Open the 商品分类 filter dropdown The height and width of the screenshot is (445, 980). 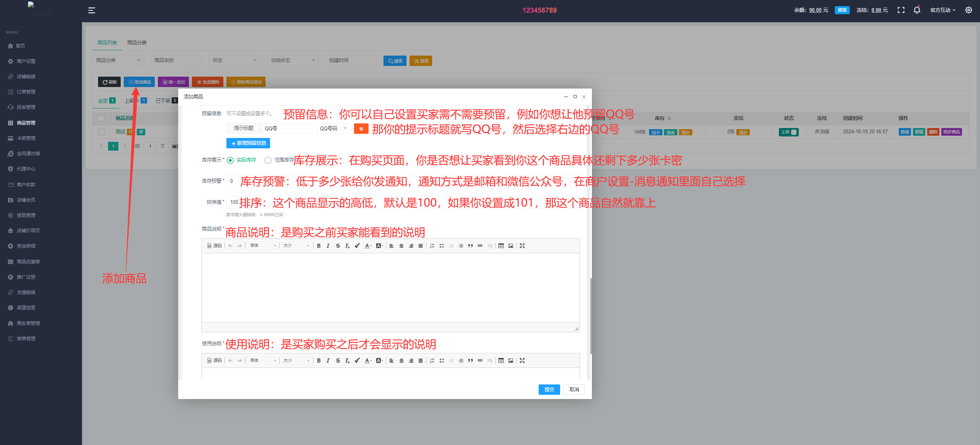[x=118, y=61]
